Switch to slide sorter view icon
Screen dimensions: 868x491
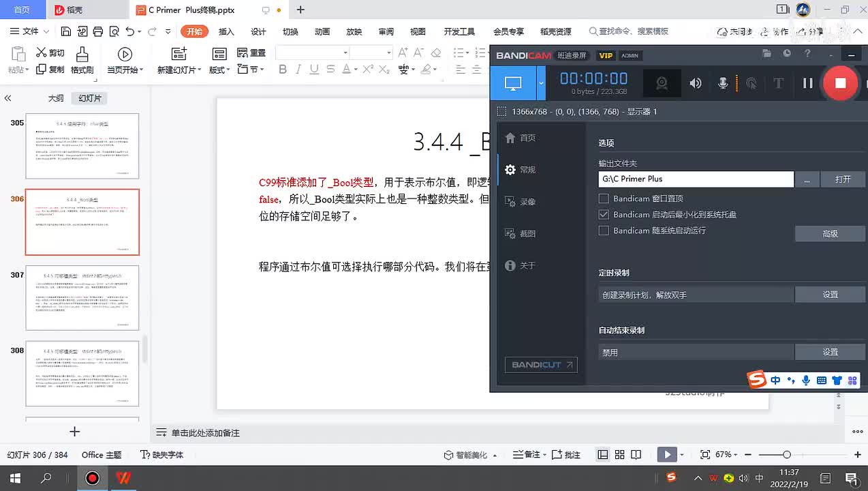[619, 454]
